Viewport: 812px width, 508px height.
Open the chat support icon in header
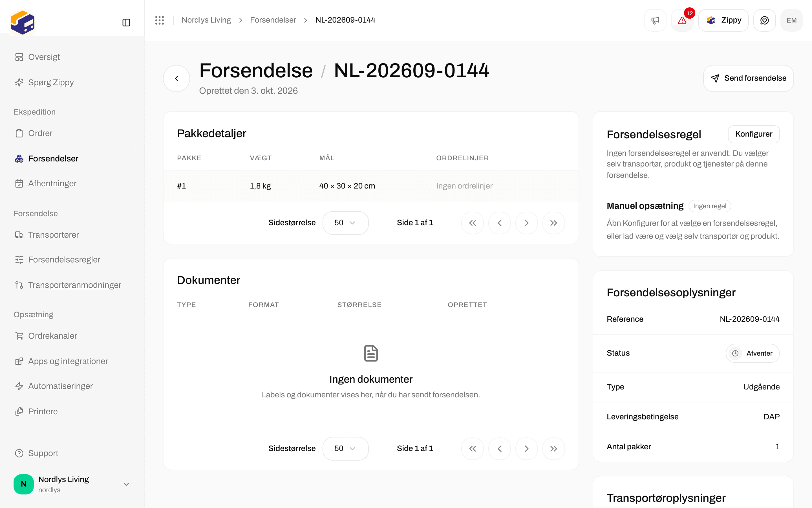coord(764,21)
